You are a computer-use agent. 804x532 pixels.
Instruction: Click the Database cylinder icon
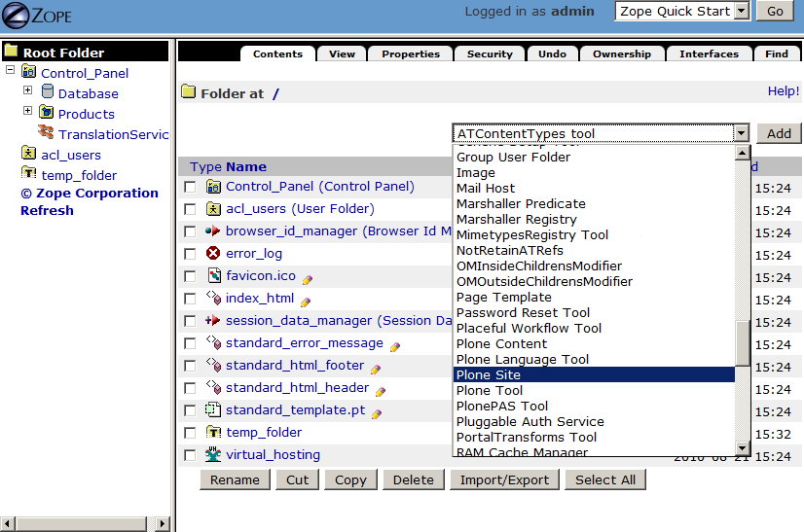(x=47, y=91)
